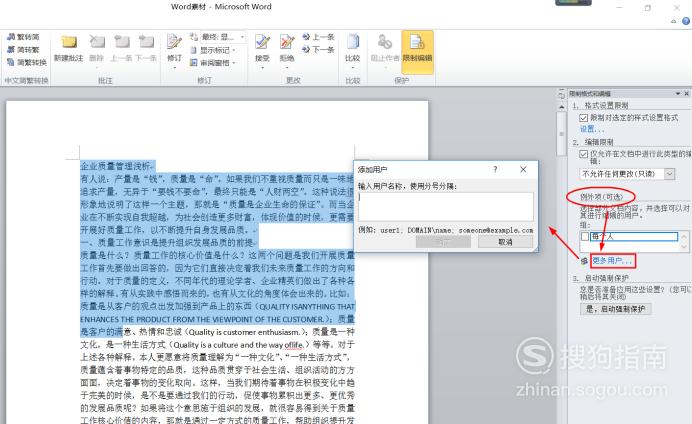Click 设置... formatting settings link

[x=592, y=129]
